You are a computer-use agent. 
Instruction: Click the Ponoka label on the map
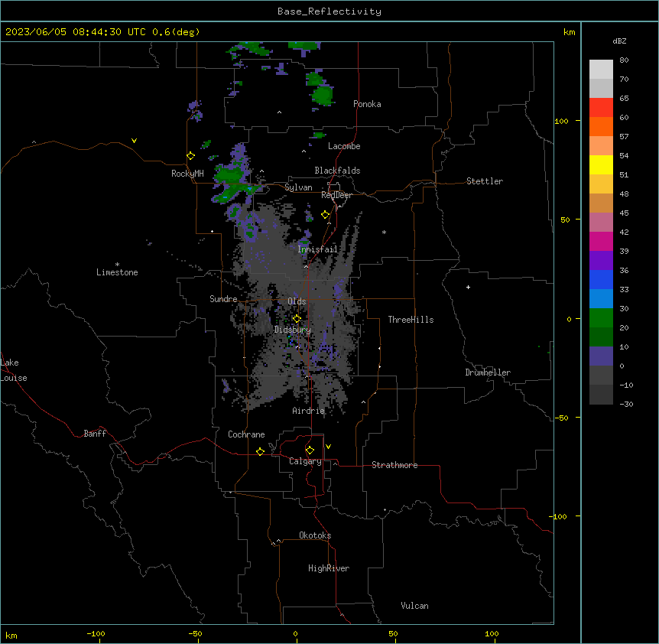point(367,104)
